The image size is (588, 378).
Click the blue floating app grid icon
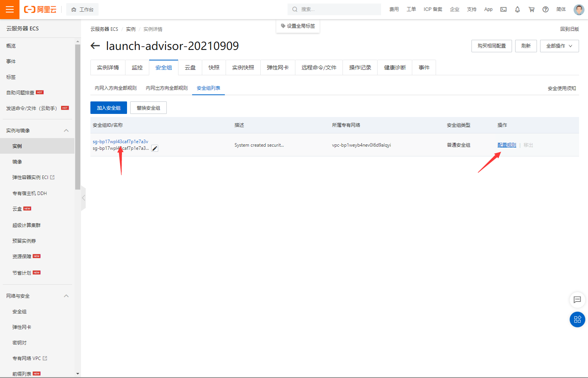pos(577,319)
